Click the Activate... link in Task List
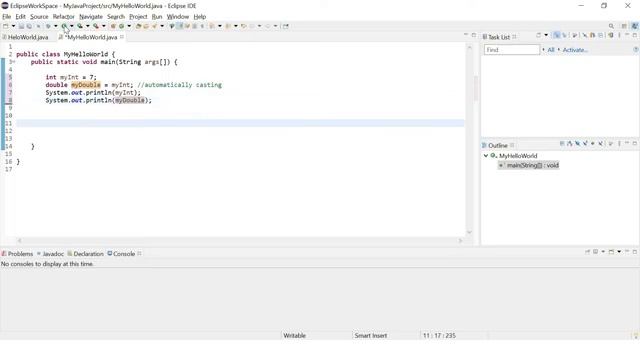Screen dimensions: 640x360 tap(575, 50)
